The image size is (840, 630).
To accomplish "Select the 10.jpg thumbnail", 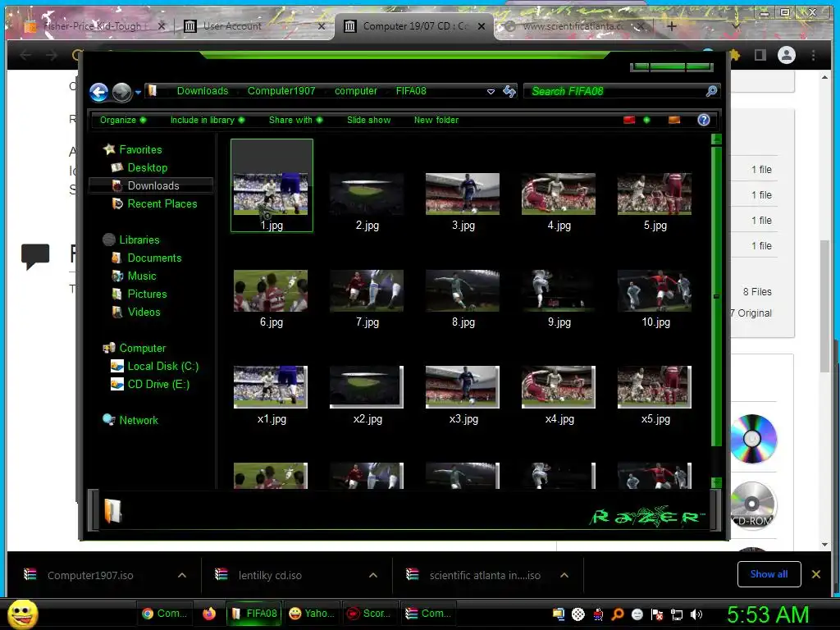I will click(x=655, y=291).
